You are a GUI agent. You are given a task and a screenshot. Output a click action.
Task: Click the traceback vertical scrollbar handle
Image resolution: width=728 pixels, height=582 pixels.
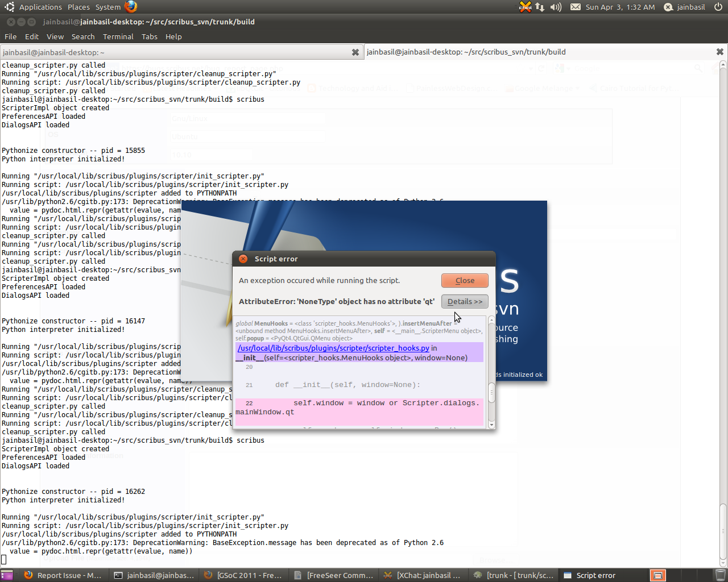pyautogui.click(x=491, y=392)
